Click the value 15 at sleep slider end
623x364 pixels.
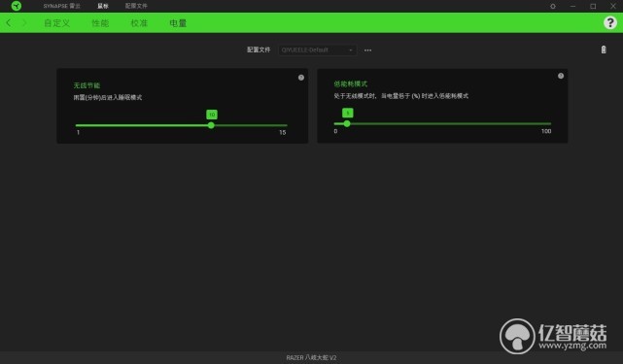[283, 133]
